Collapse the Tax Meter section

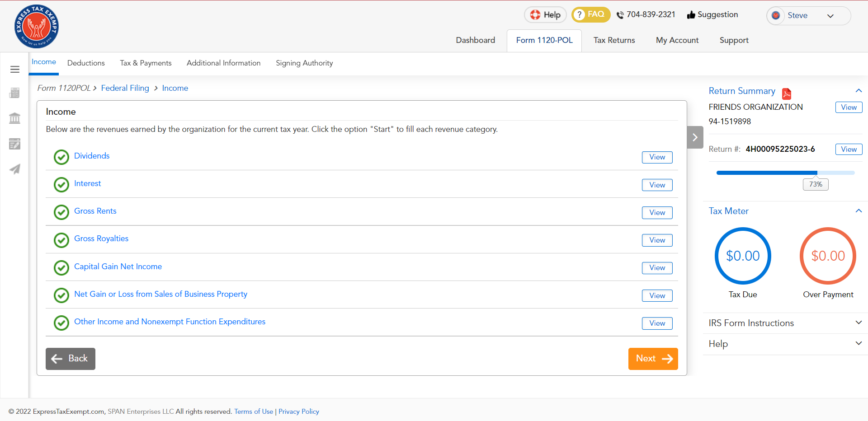(859, 211)
